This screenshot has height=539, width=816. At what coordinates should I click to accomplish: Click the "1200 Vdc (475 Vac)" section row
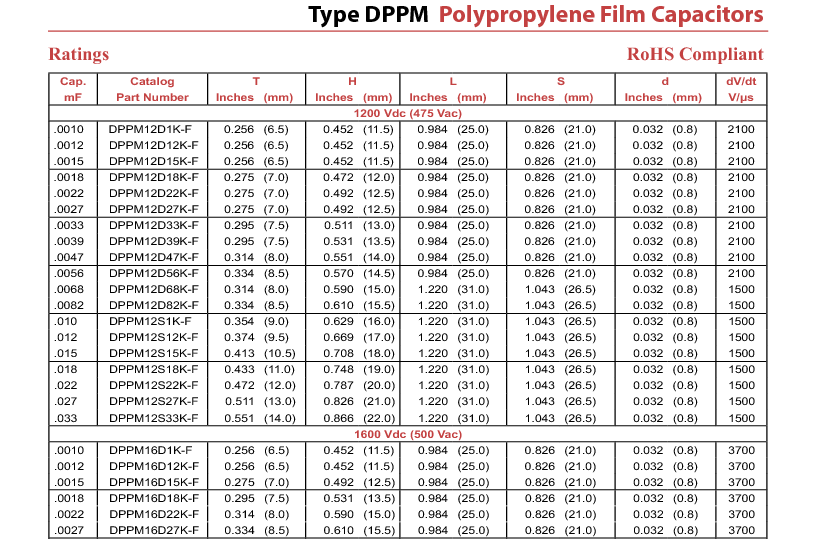tap(407, 113)
